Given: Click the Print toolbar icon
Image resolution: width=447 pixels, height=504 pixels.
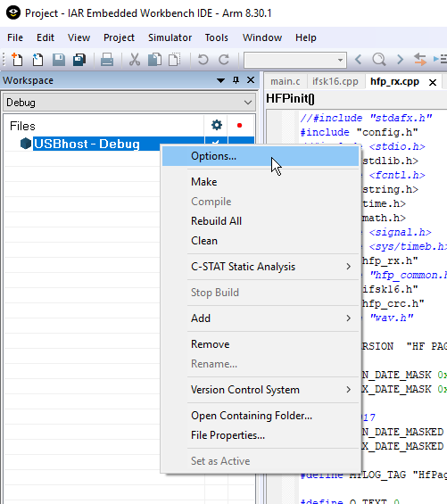Looking at the screenshot, I should pos(107,60).
